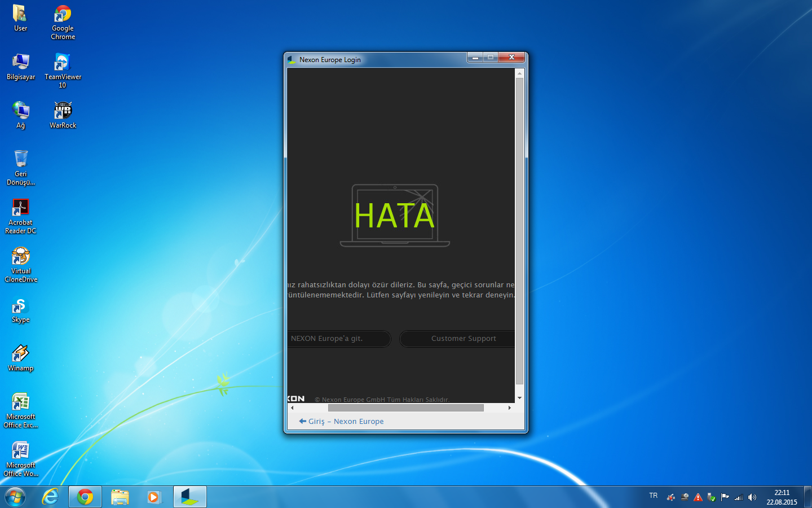The width and height of the screenshot is (812, 508).
Task: Select the WarRock game shortcut
Action: click(x=63, y=115)
